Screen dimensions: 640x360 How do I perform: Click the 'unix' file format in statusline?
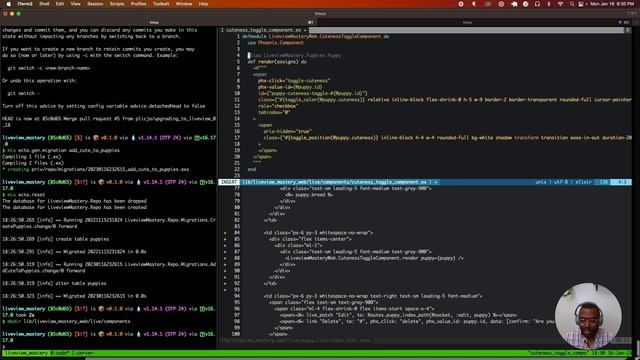point(541,182)
